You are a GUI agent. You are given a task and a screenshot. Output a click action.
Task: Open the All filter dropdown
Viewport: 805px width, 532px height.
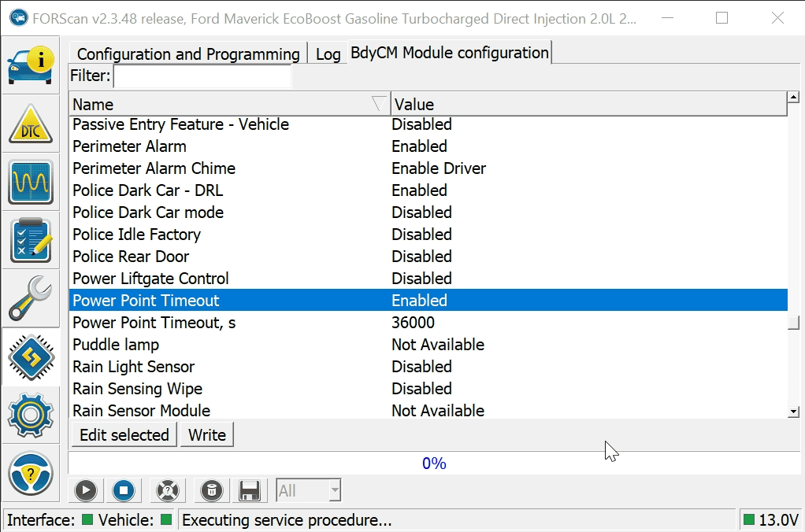(307, 490)
